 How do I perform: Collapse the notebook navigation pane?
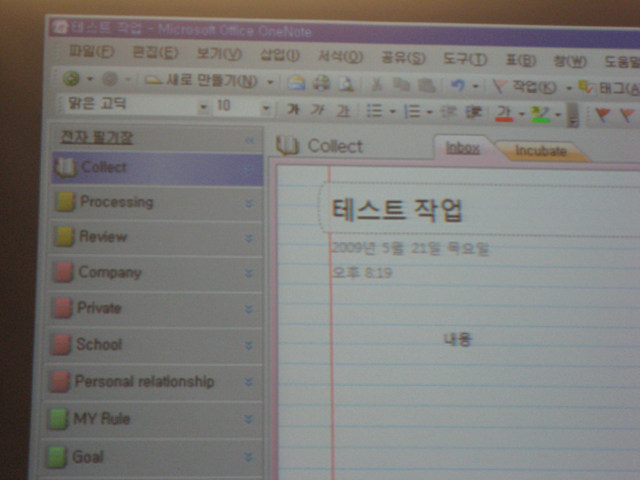(250, 141)
